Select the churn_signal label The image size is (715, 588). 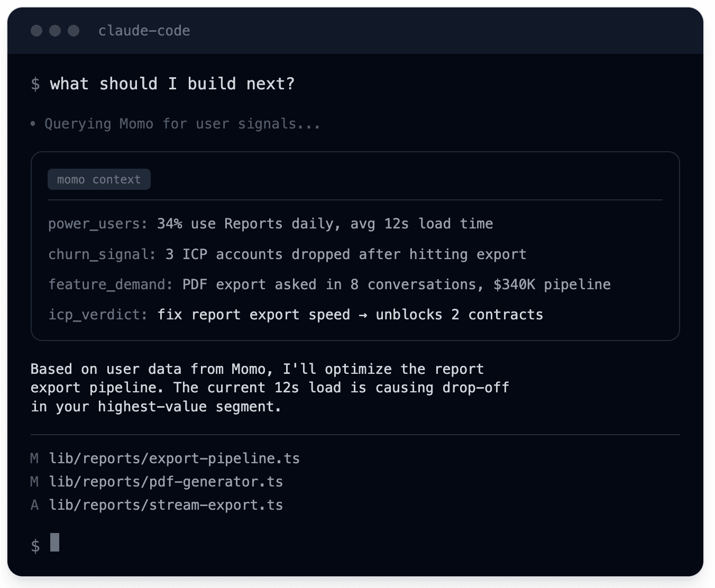102,254
